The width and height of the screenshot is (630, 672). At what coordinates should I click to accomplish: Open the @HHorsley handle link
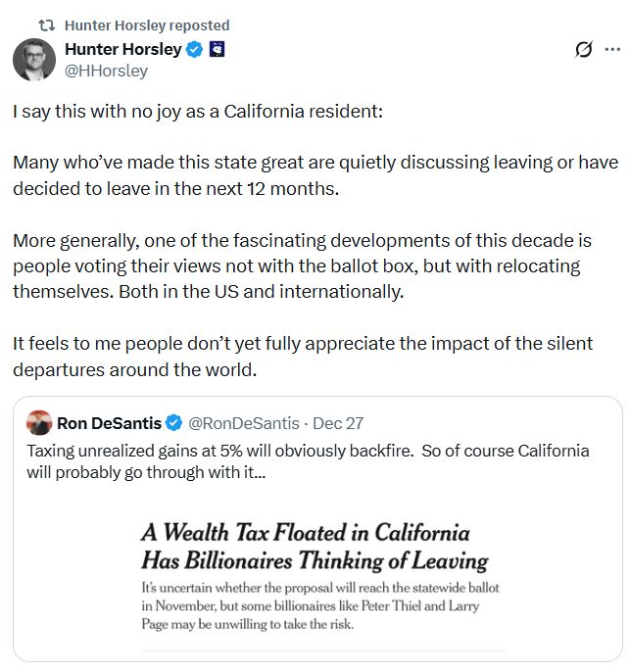(106, 71)
